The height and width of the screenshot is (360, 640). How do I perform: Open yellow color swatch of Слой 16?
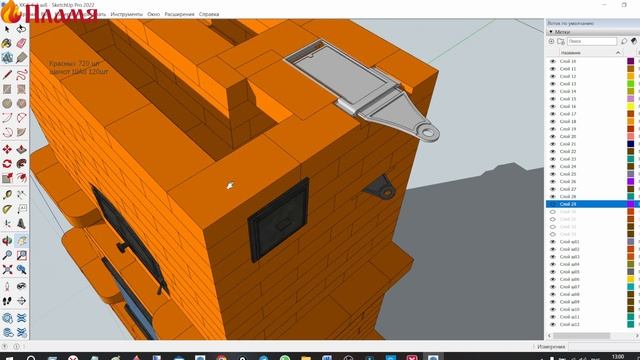(631, 106)
